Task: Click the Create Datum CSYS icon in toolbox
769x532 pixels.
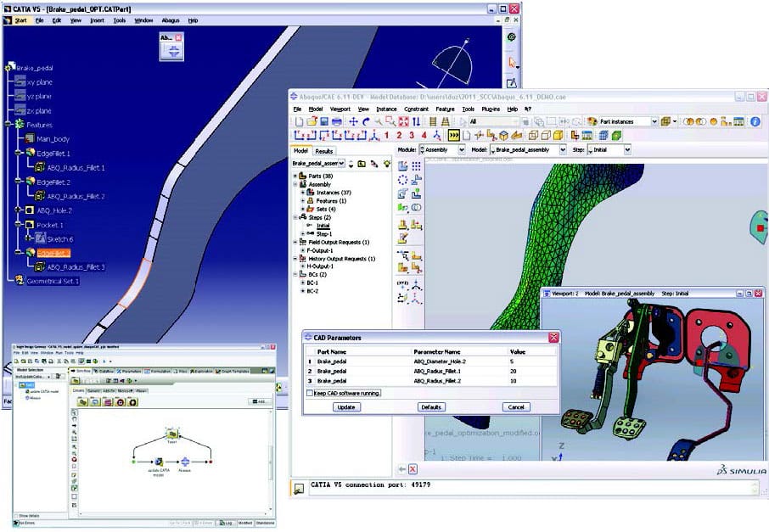Action: coord(416,298)
